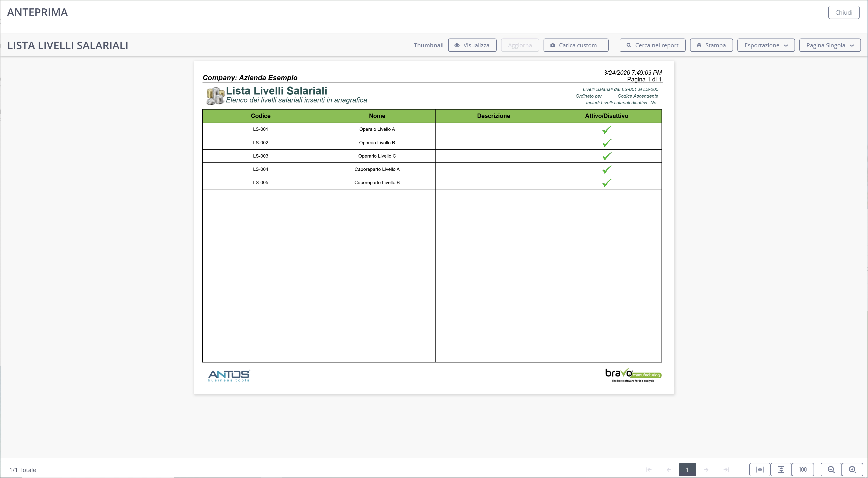Go to the next page arrow

(x=706, y=470)
